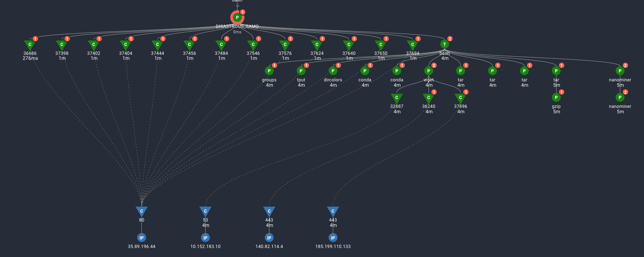Viewport: 644px width, 257px height.
Task: Click the DISASTROUS_SAMO root process node
Action: point(237,18)
